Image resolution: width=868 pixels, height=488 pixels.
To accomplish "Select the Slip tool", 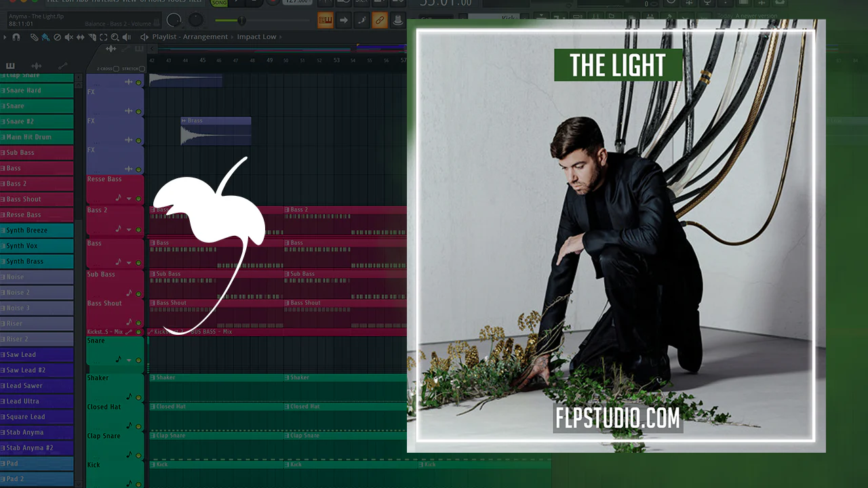I will (80, 37).
